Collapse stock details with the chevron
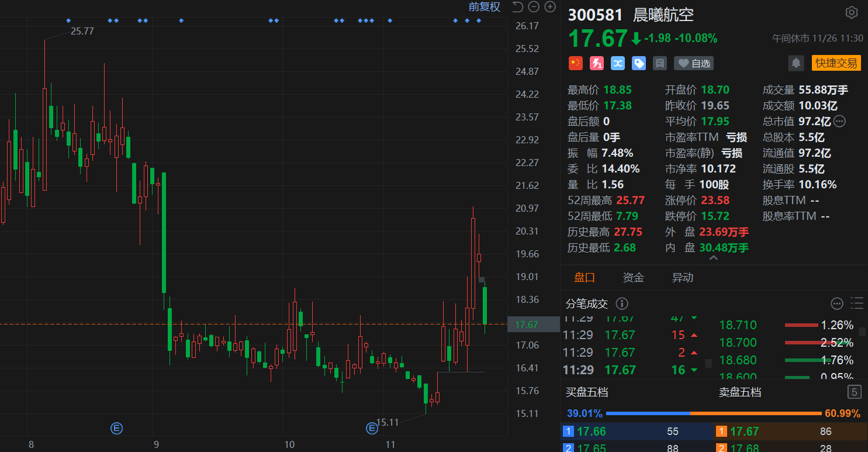This screenshot has height=452, width=868. (713, 257)
